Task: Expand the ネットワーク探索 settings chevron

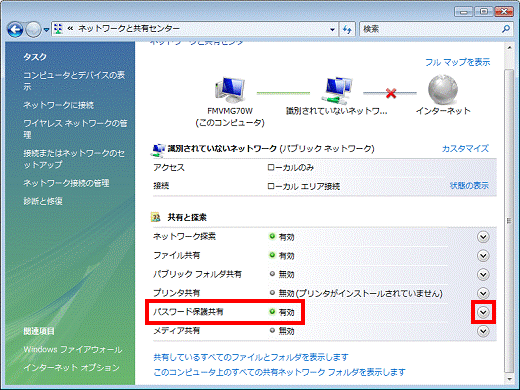Action: click(483, 237)
